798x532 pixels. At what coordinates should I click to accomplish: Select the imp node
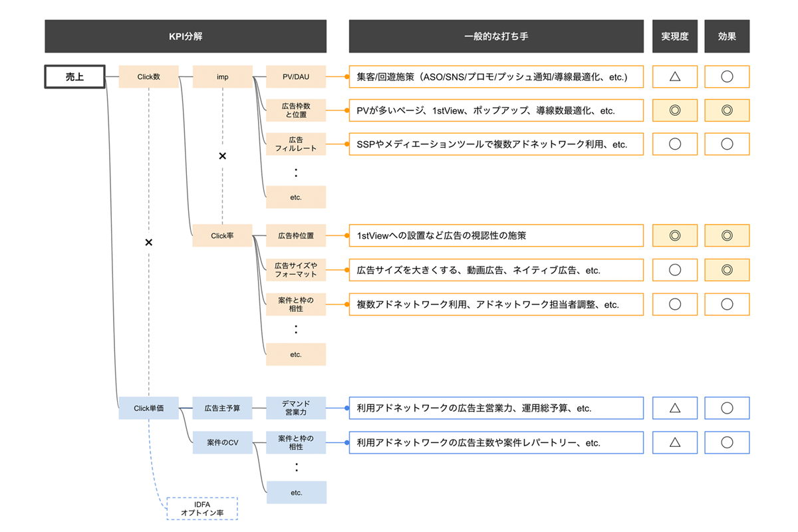point(222,76)
